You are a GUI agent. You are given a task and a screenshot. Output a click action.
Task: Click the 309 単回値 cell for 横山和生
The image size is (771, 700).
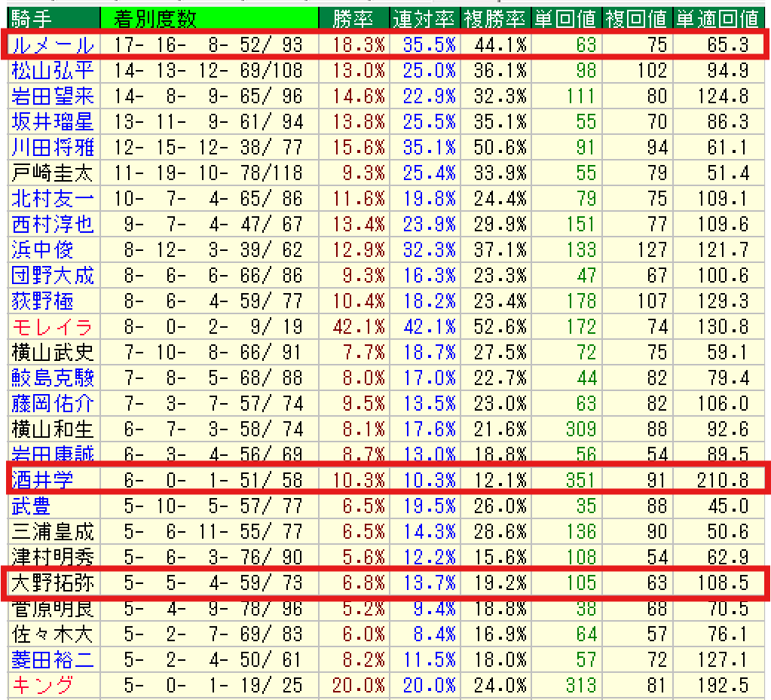[x=580, y=429]
